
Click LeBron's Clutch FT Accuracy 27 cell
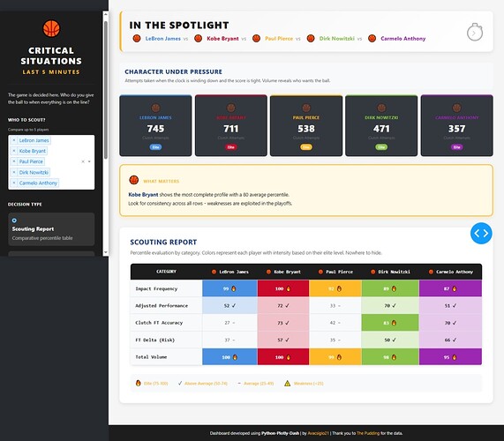[229, 323]
